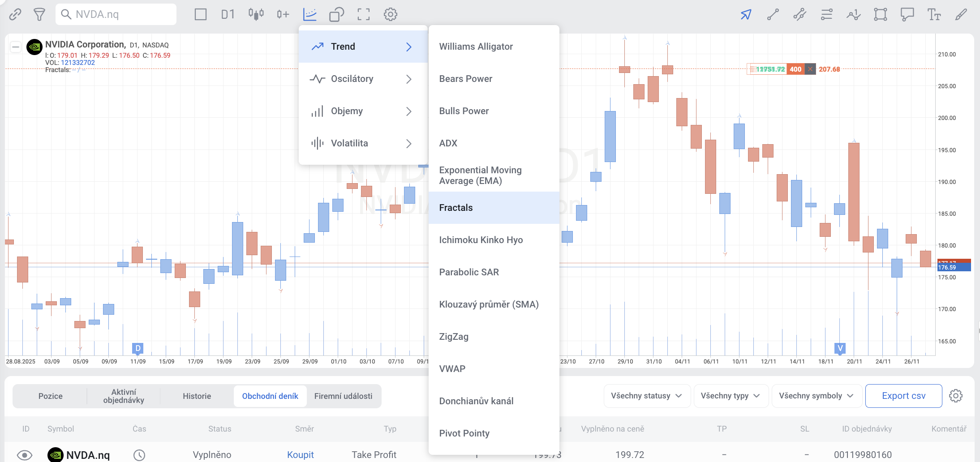
Task: Open the Všechny statusy dropdown
Action: [647, 396]
